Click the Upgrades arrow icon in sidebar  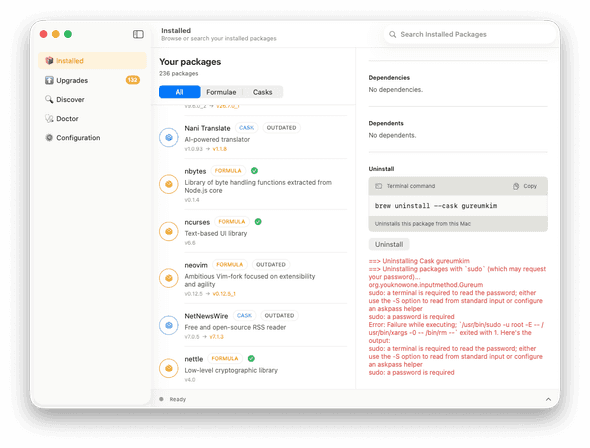point(49,80)
